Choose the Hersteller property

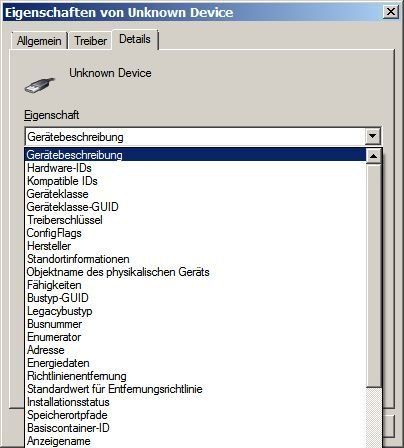click(195, 246)
